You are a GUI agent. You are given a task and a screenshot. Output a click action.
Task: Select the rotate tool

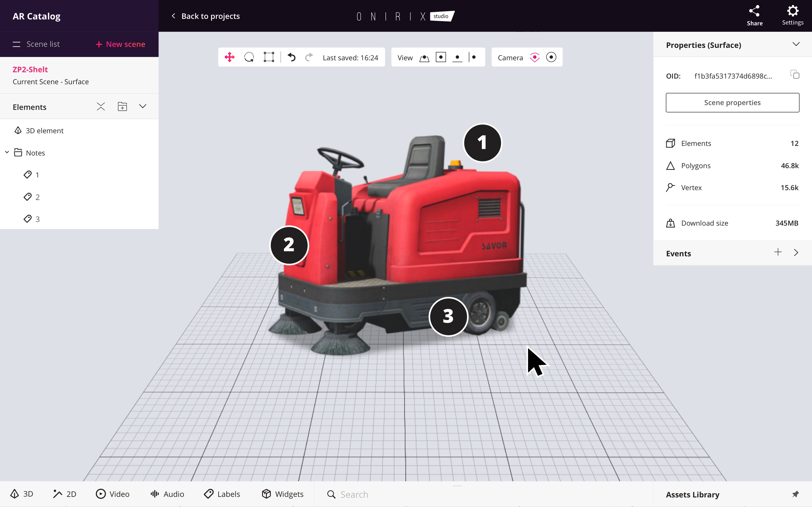tap(249, 57)
